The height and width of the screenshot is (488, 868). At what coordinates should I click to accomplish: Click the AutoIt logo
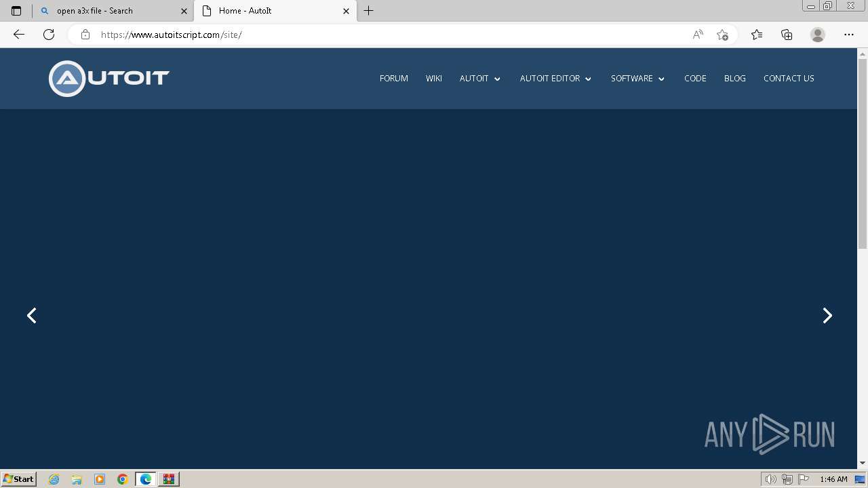click(109, 79)
